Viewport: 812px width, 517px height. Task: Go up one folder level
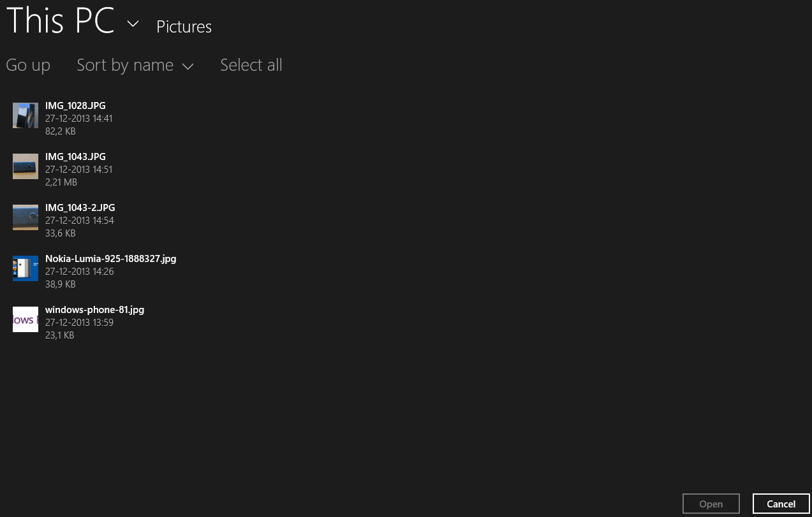(28, 65)
